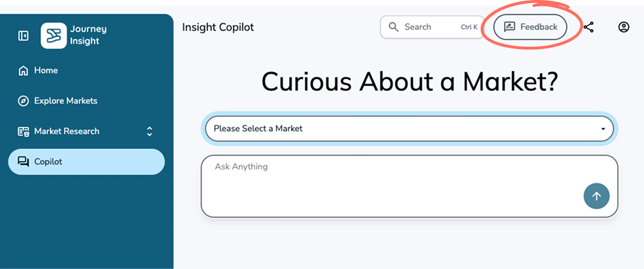Click the Insight Copilot page title
Viewport: 644px width, 269px height.
[218, 27]
